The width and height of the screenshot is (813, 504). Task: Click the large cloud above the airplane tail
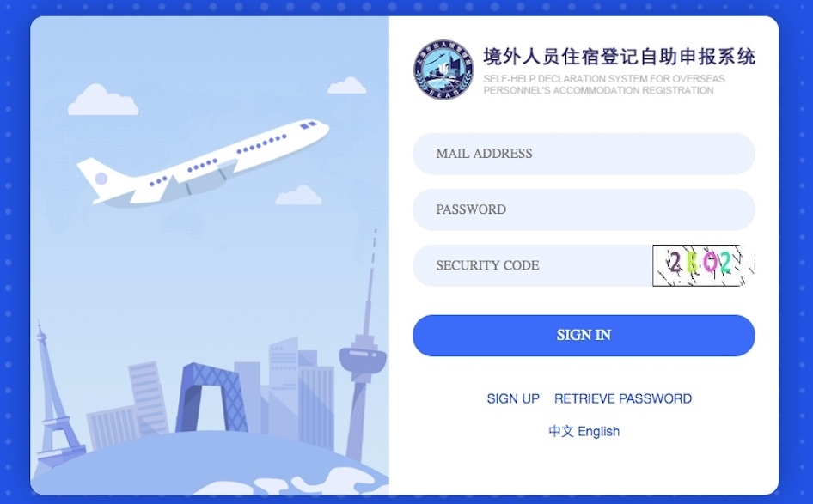coord(103,100)
